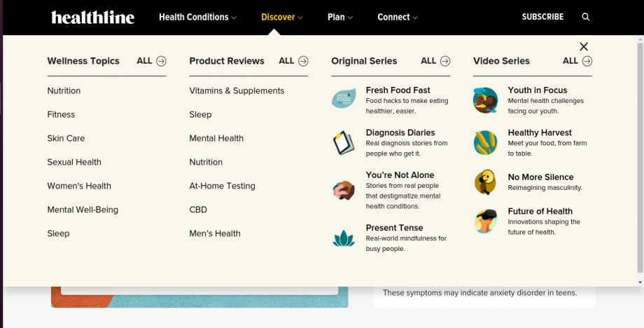Screen dimensions: 644x328
Task: Collapse the Discover dropdown menu
Action: (282, 17)
